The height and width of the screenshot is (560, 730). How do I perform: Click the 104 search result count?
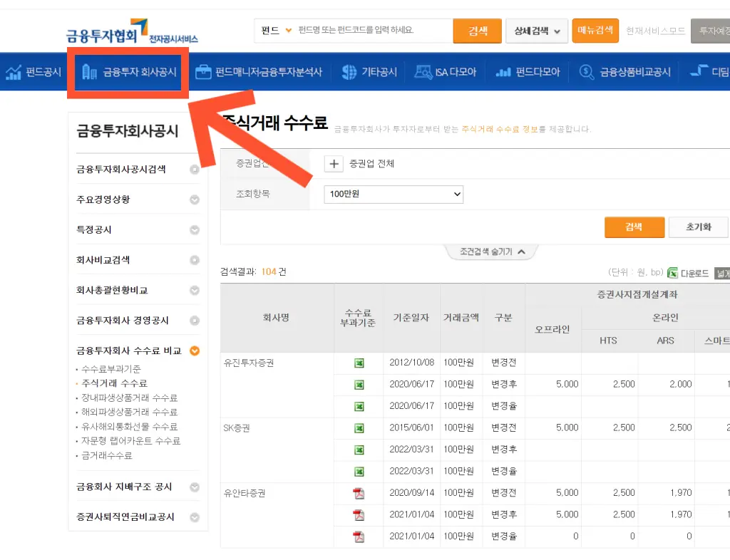point(269,271)
